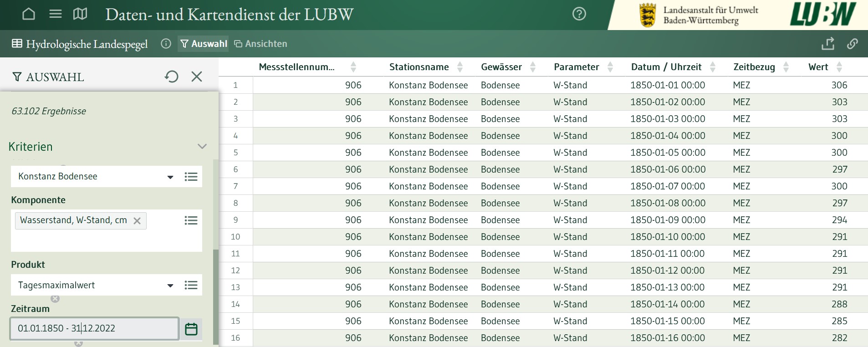The image size is (868, 347).
Task: Switch to the Auswahl tab
Action: click(204, 44)
